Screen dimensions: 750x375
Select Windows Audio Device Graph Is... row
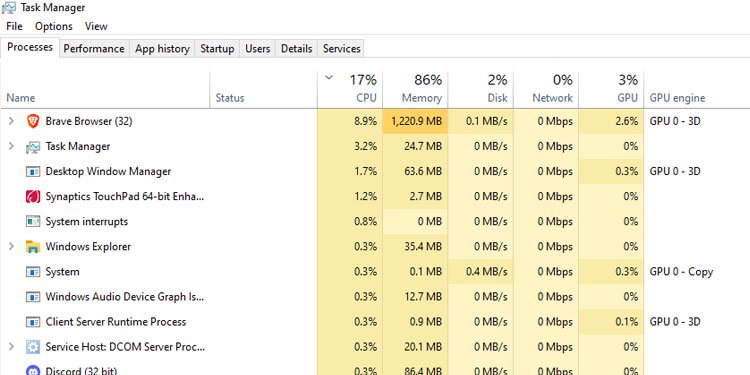(x=125, y=297)
